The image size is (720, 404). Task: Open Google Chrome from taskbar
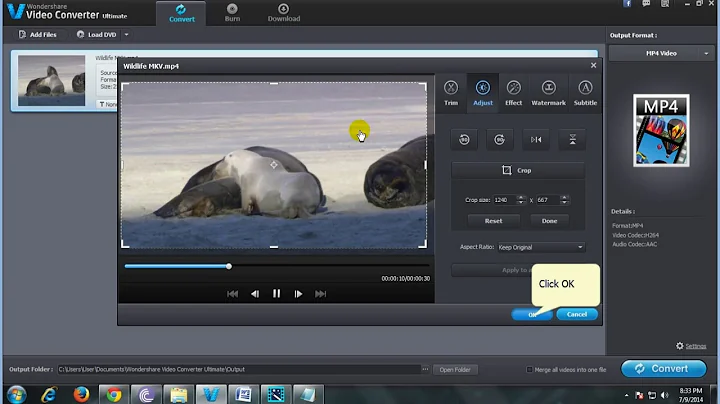pyautogui.click(x=114, y=395)
